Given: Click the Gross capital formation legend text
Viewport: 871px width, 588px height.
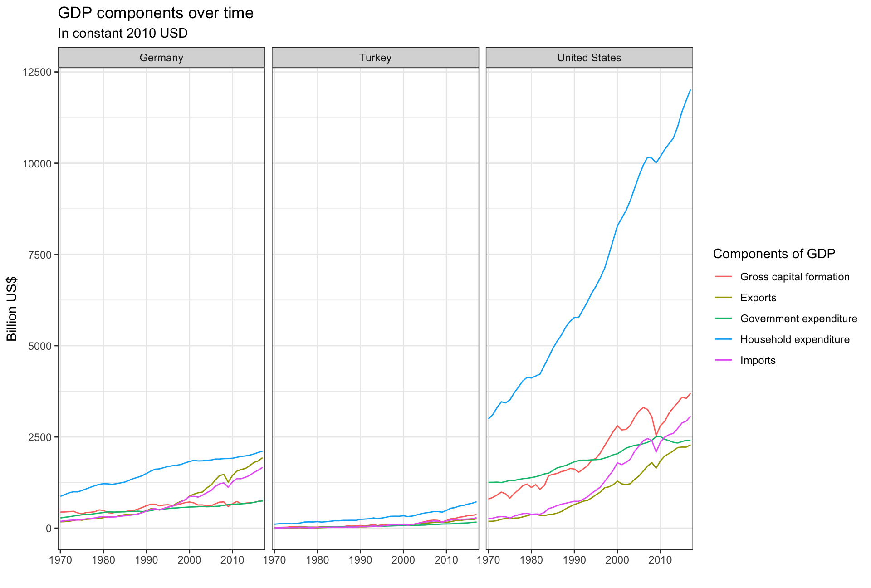Looking at the screenshot, I should pos(795,277).
